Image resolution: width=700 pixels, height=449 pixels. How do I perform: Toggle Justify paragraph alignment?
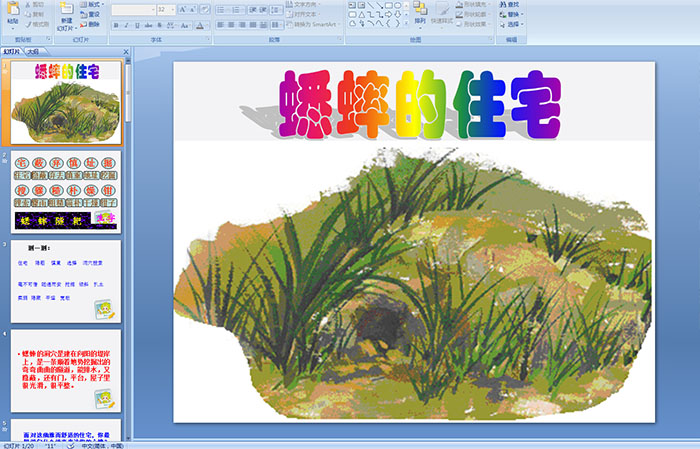click(253, 25)
